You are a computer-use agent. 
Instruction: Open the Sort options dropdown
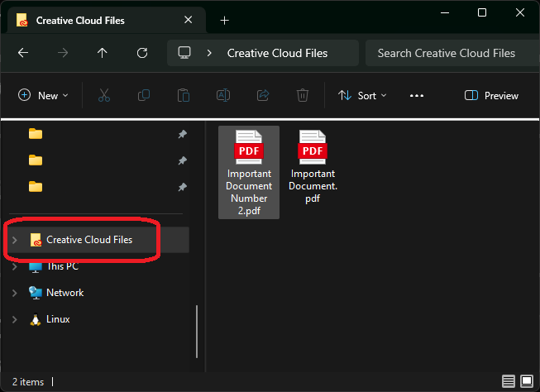pos(362,95)
